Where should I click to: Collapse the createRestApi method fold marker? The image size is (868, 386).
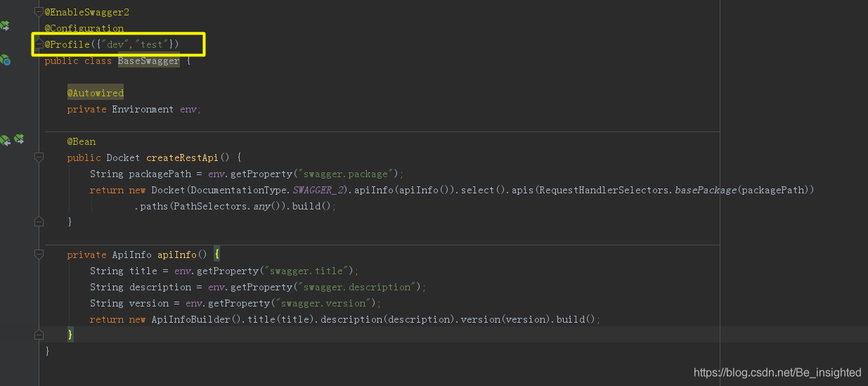pos(39,157)
